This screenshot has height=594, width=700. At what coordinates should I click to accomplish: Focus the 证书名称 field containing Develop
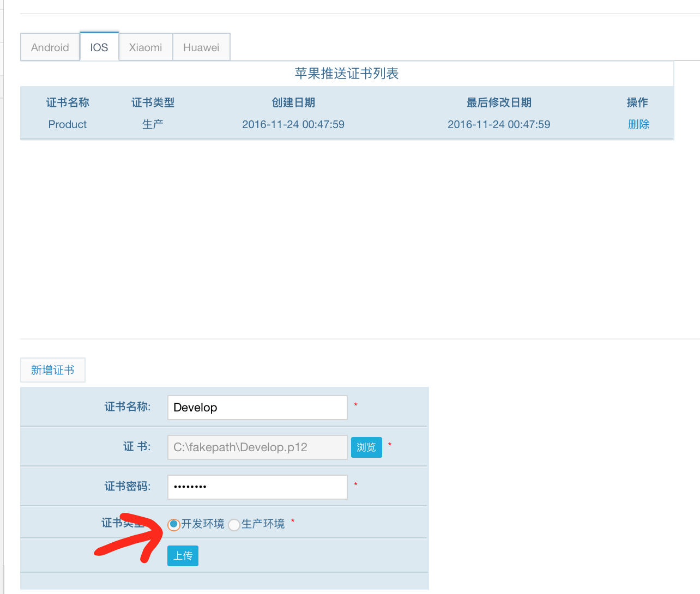point(257,408)
